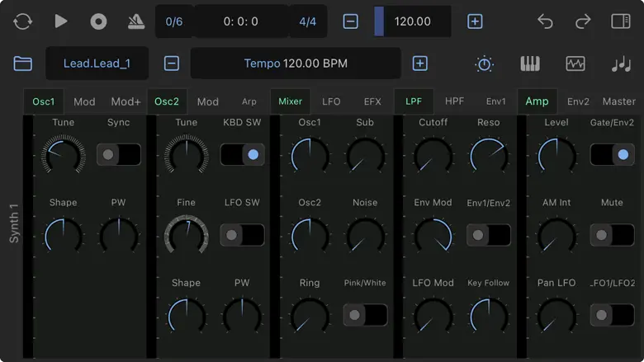Open the Lead.Lead_1 preset name

click(97, 63)
